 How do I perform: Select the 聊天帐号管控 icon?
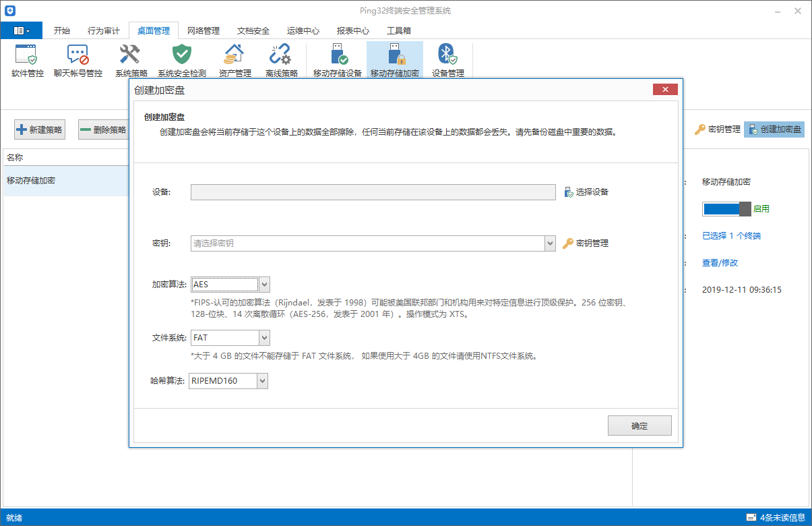click(77, 60)
